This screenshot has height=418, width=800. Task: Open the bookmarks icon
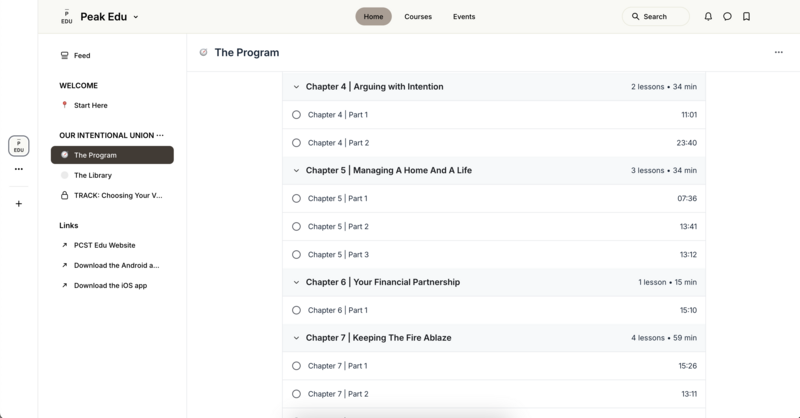746,17
